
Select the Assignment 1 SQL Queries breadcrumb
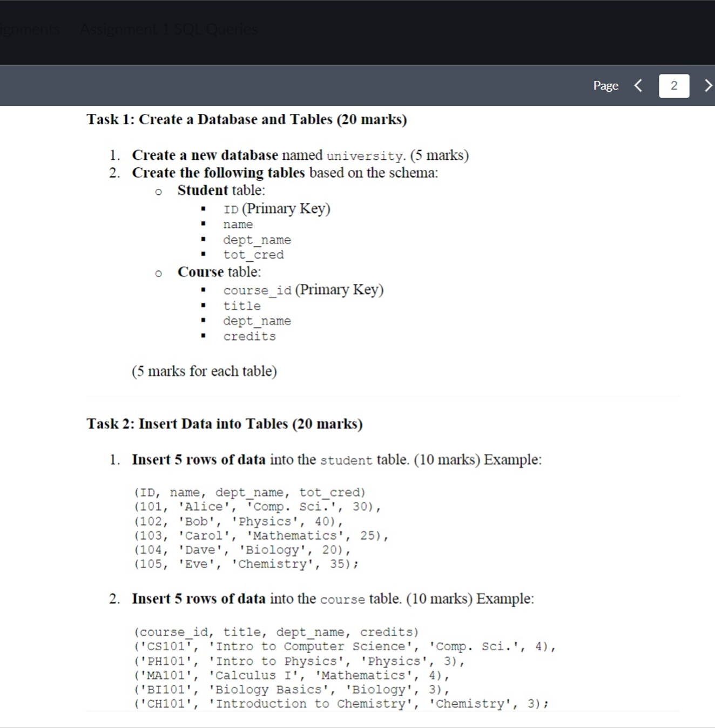pos(168,29)
